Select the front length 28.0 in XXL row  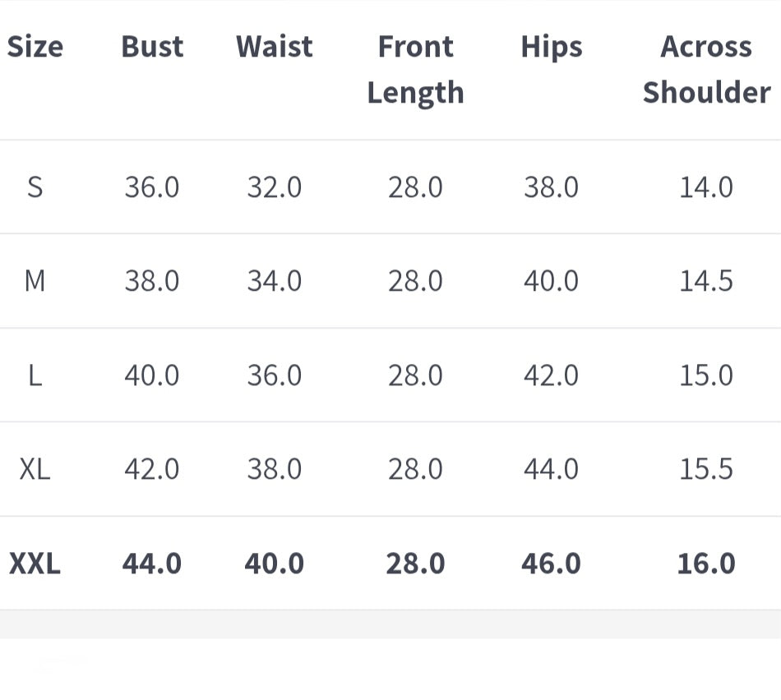pyautogui.click(x=415, y=564)
